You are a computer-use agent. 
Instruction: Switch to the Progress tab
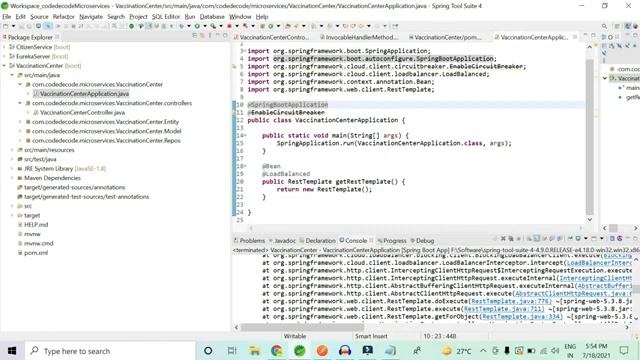[392, 241]
